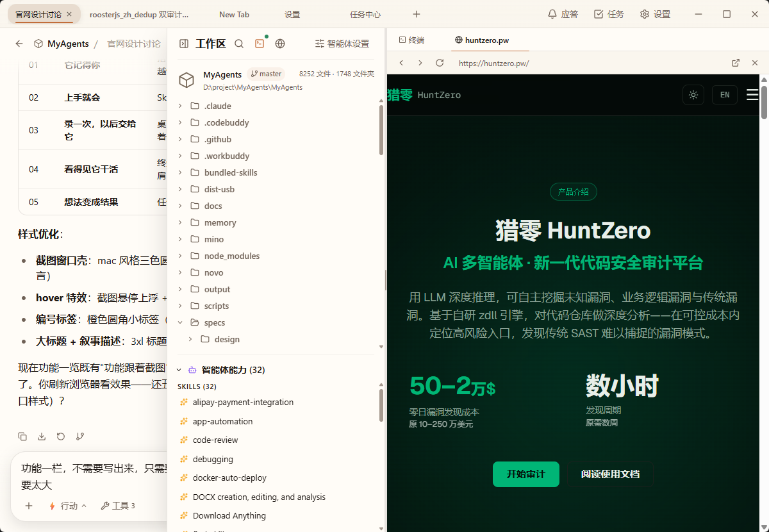Select the novo folder row
Image resolution: width=769 pixels, height=532 pixels.
point(276,272)
